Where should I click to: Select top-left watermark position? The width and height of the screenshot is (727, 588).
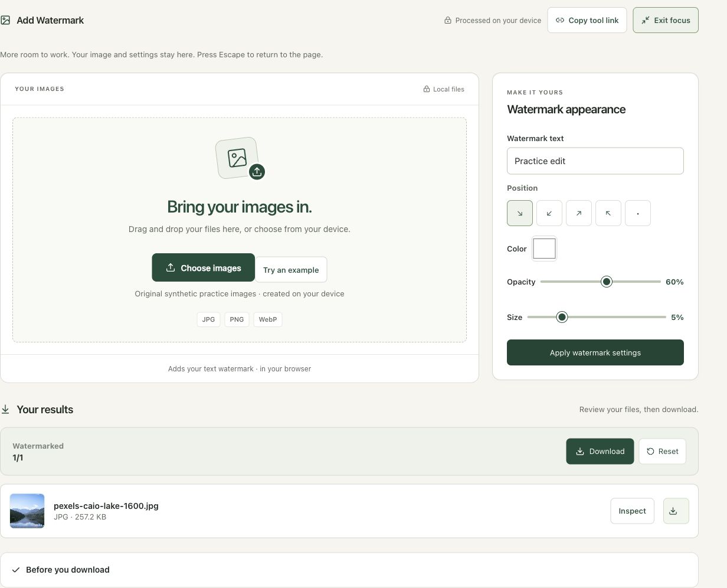608,213
